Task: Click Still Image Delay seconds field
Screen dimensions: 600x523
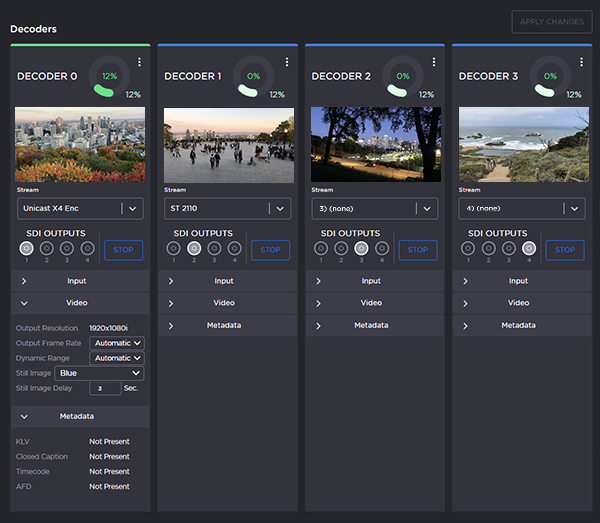Action: click(x=104, y=388)
